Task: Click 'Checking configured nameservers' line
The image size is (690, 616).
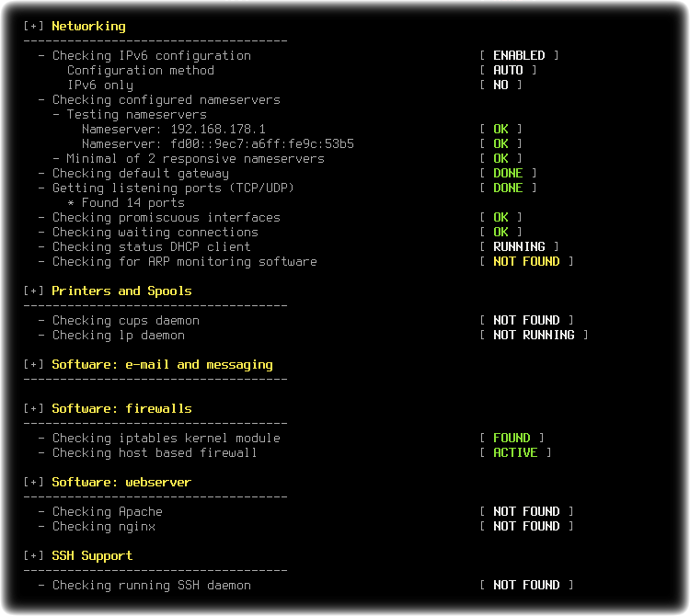Action: (167, 100)
